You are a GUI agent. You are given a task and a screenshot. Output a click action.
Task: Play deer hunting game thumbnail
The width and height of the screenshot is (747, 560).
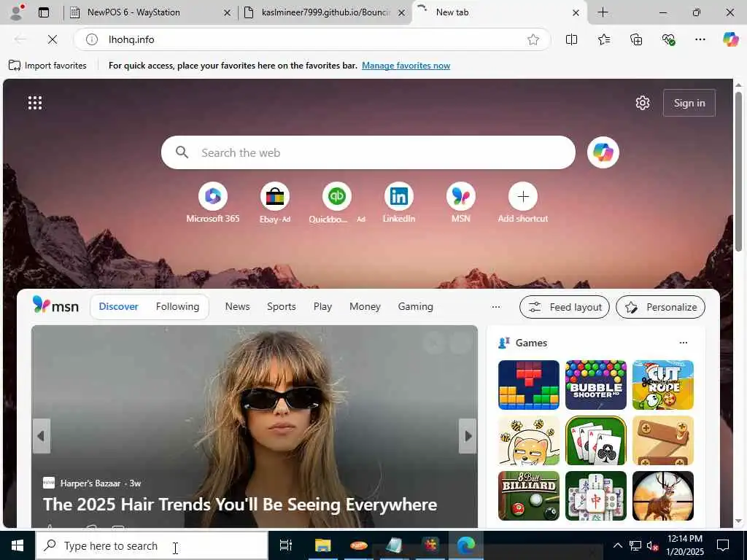coord(662,496)
